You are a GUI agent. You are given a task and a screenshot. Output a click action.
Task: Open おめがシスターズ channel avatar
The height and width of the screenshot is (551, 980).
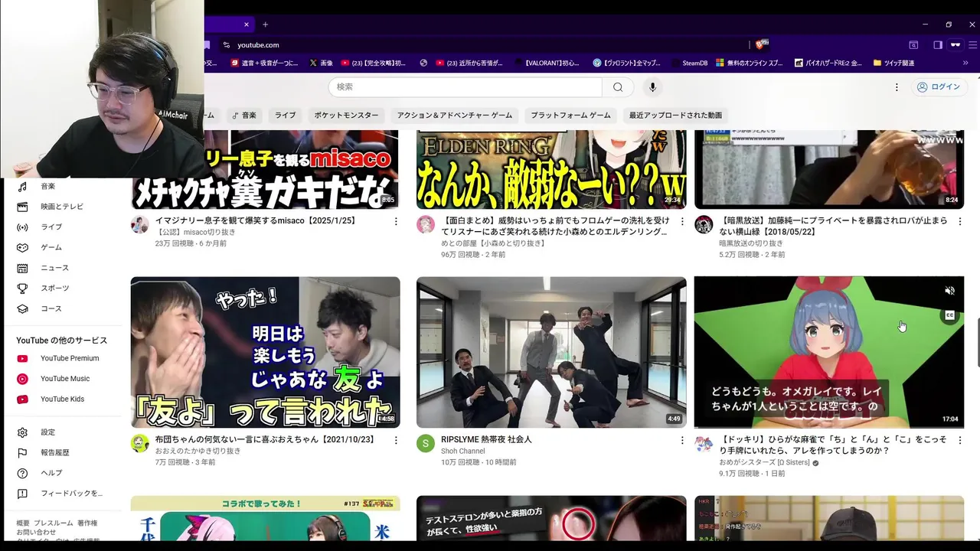pos(704,443)
